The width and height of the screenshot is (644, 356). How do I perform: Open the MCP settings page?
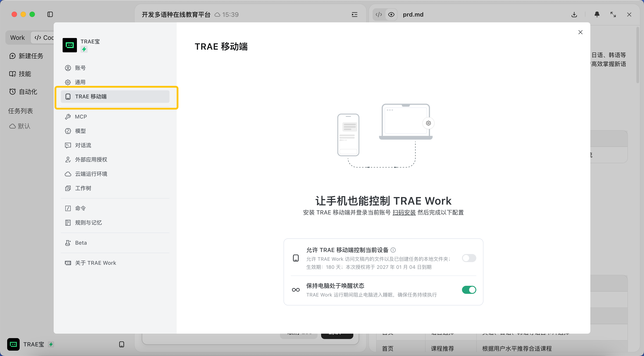pos(115,117)
